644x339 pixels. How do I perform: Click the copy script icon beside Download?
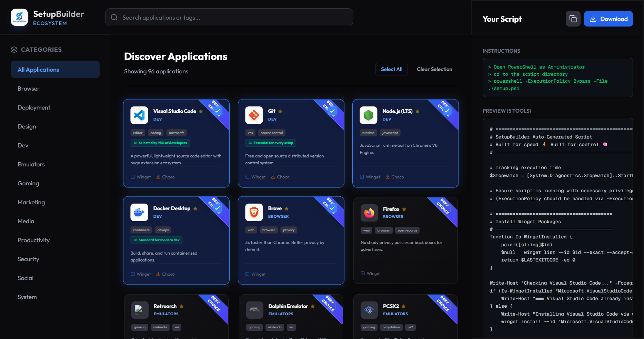(573, 19)
